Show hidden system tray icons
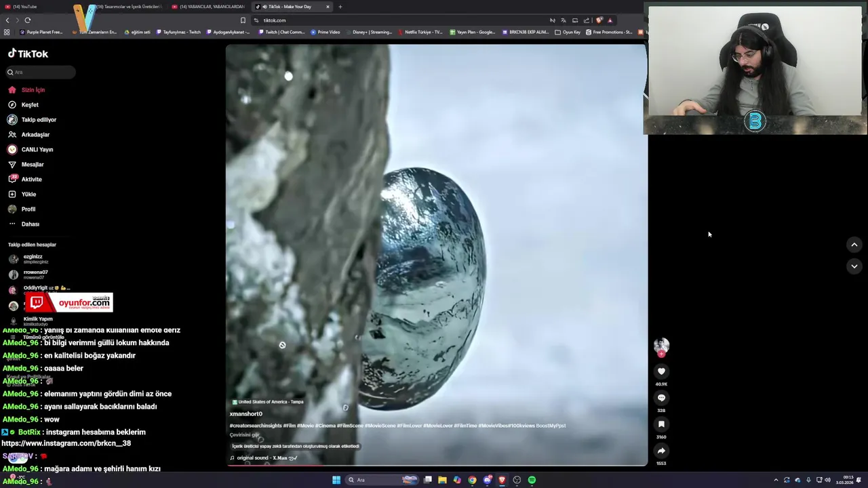The height and width of the screenshot is (488, 868). pyautogui.click(x=776, y=480)
